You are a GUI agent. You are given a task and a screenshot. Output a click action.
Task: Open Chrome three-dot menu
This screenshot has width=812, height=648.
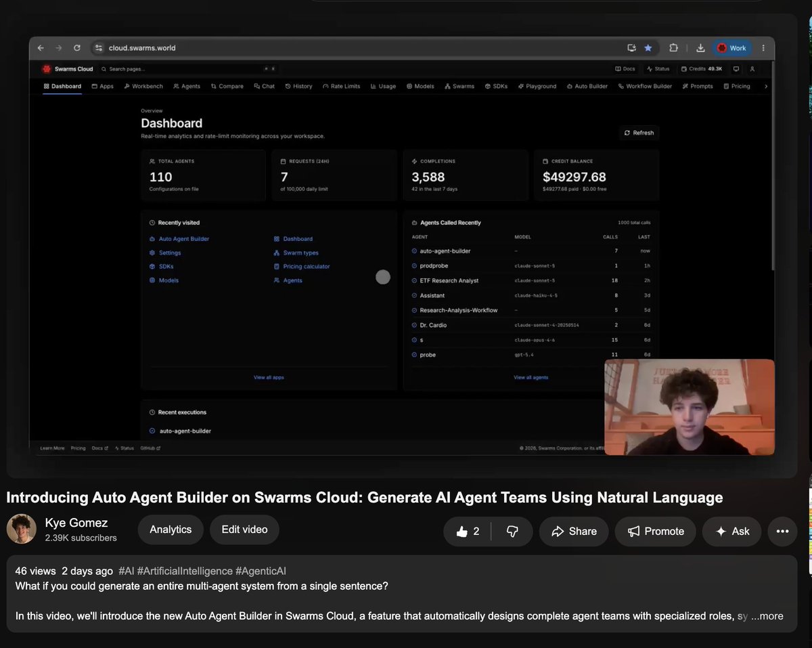tap(763, 48)
